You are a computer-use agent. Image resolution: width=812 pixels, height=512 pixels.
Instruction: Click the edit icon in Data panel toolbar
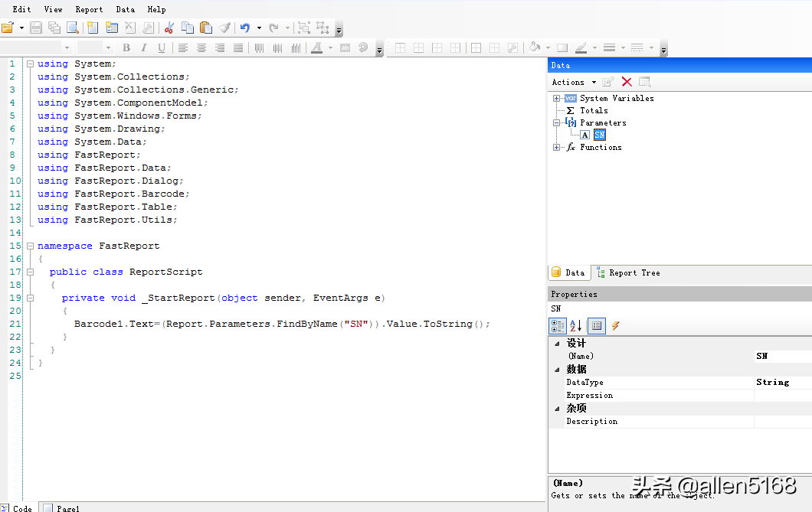point(608,82)
